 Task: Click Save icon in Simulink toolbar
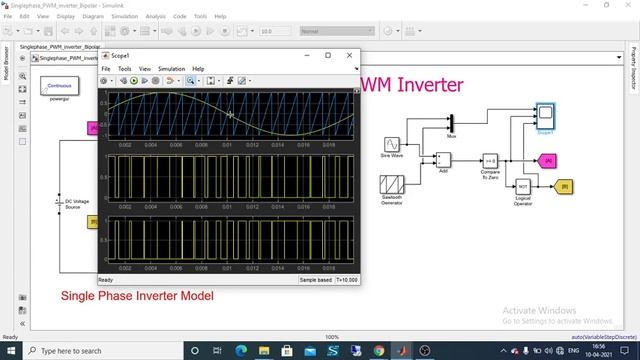pos(49,31)
